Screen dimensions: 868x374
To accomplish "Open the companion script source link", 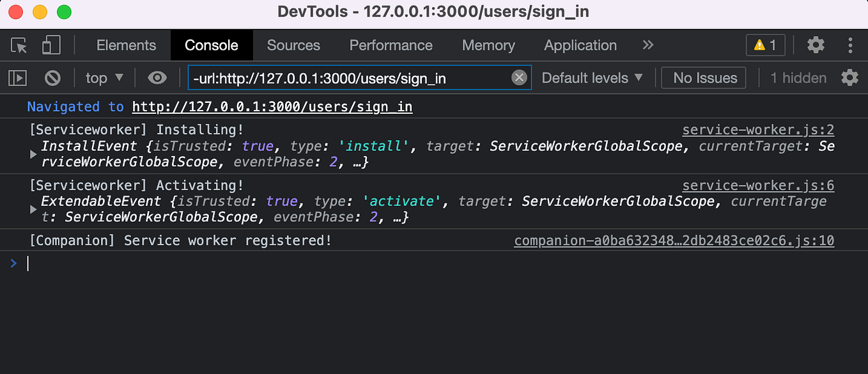I will pos(674,240).
